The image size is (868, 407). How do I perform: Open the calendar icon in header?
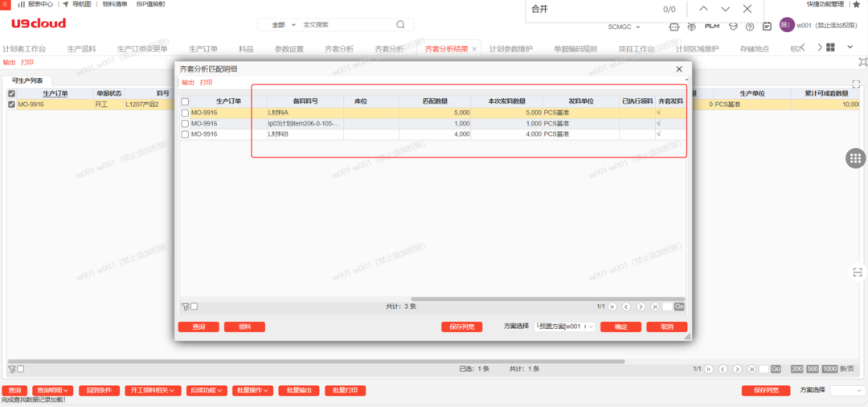click(x=767, y=27)
